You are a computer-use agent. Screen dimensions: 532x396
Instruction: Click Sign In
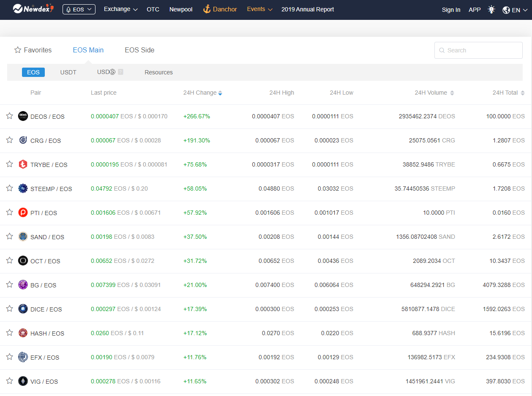tap(451, 10)
